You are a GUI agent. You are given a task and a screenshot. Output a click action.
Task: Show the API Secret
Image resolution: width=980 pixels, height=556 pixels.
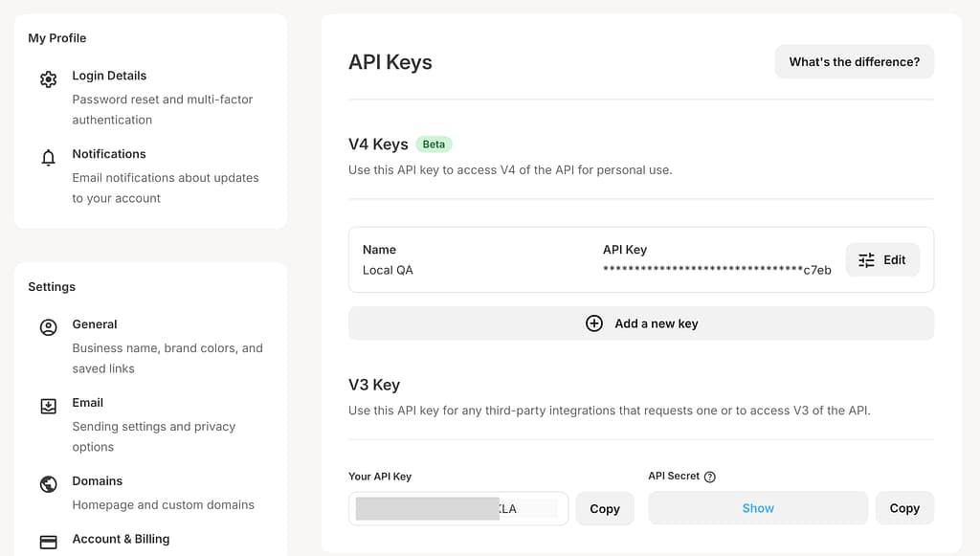[x=757, y=508]
